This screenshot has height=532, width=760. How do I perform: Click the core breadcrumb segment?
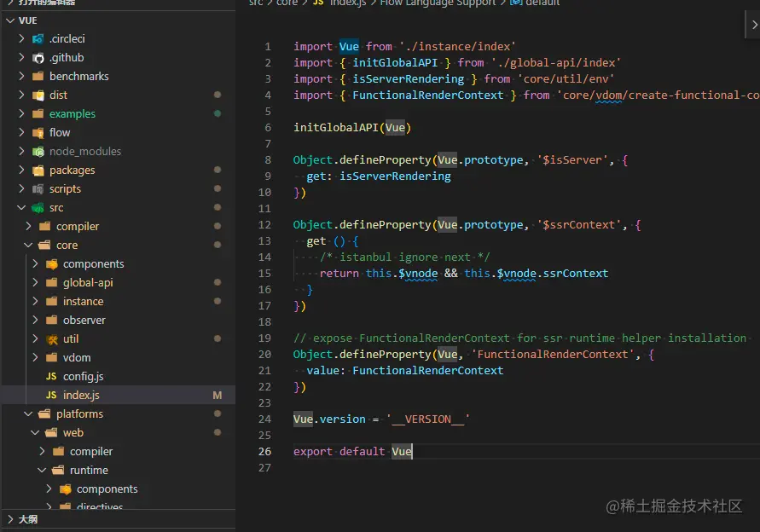tap(287, 3)
